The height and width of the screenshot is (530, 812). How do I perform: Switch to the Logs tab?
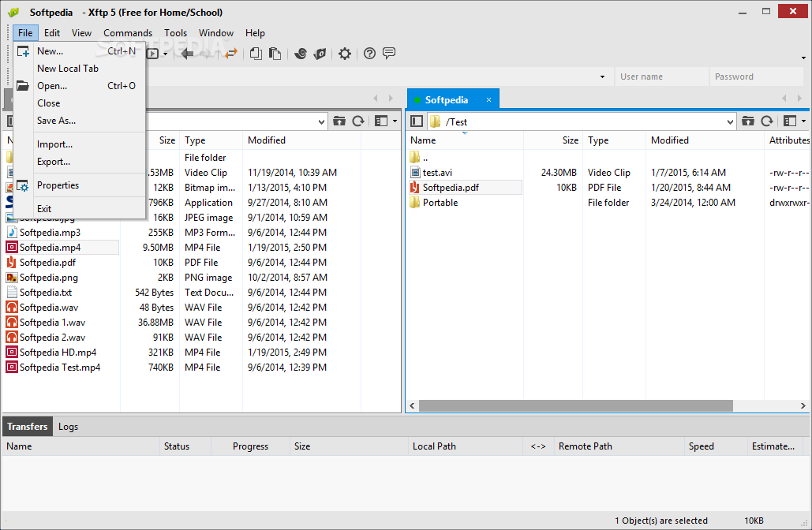click(68, 427)
